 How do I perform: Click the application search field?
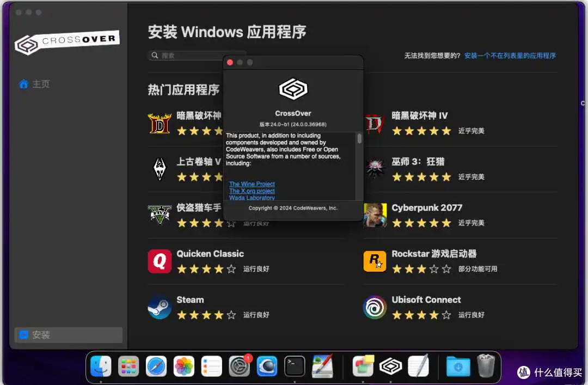[x=197, y=56]
